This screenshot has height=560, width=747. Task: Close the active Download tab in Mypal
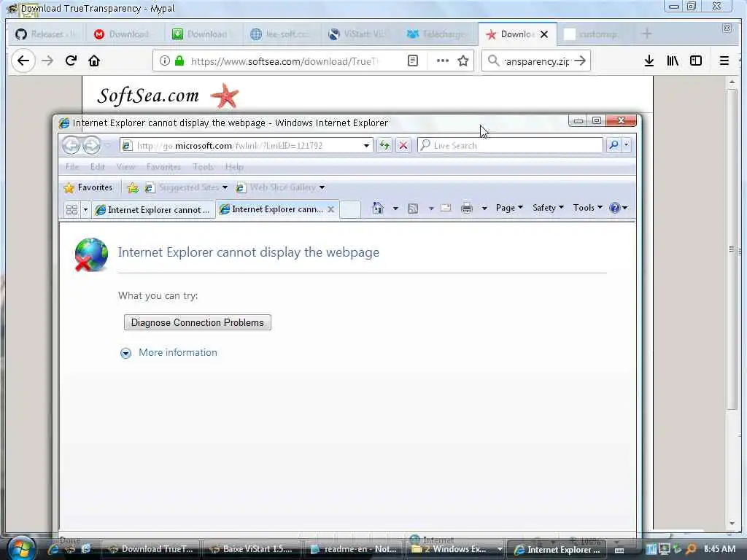tap(544, 34)
